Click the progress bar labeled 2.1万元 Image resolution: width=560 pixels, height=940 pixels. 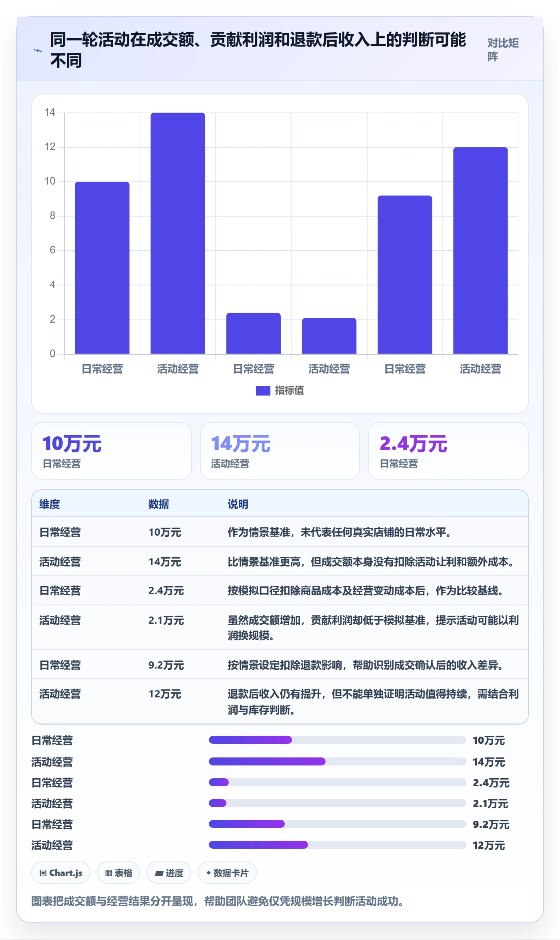(337, 803)
